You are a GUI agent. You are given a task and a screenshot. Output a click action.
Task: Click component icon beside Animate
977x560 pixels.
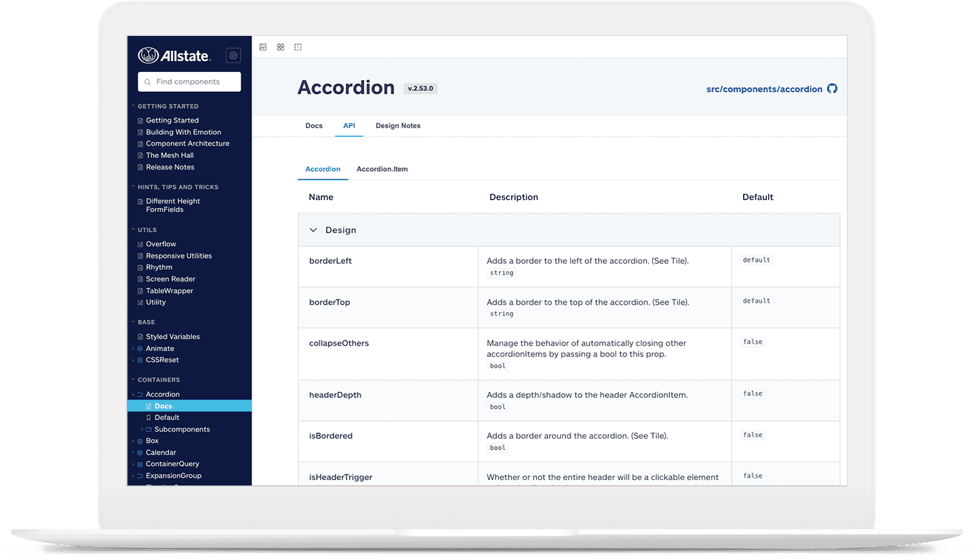pos(140,348)
